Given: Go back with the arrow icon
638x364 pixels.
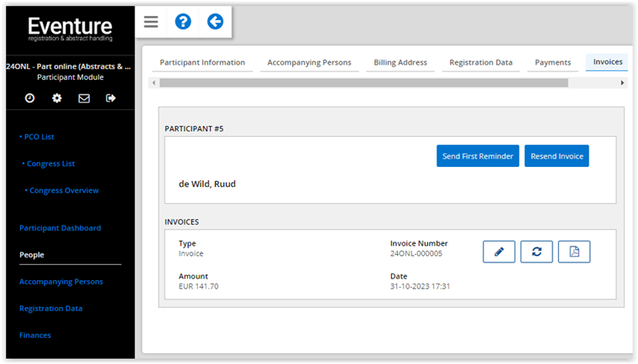Looking at the screenshot, I should tap(215, 22).
